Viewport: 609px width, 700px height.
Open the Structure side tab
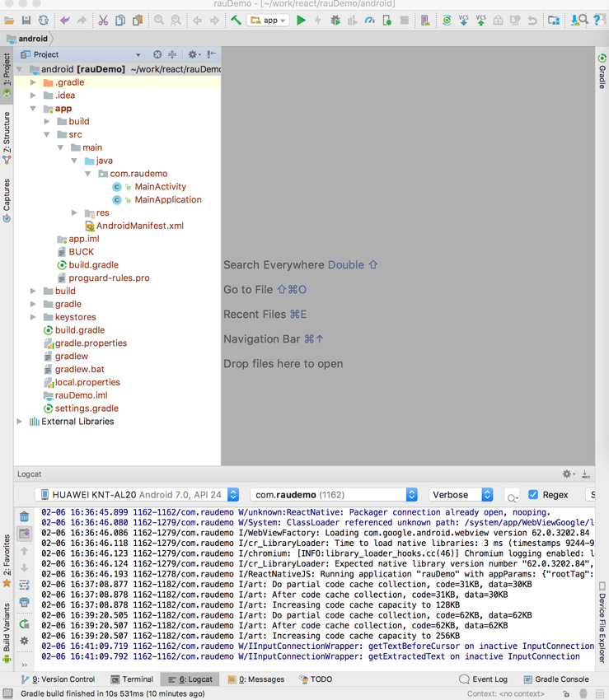click(7, 138)
